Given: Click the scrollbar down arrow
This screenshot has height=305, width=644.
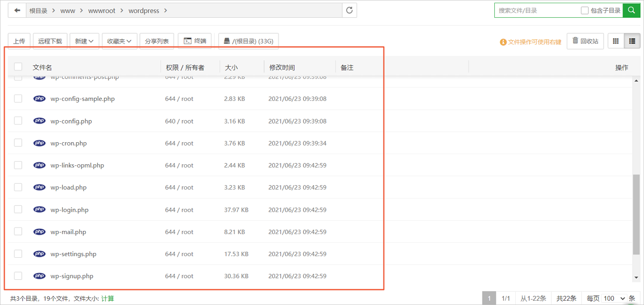Looking at the screenshot, I should tap(636, 277).
